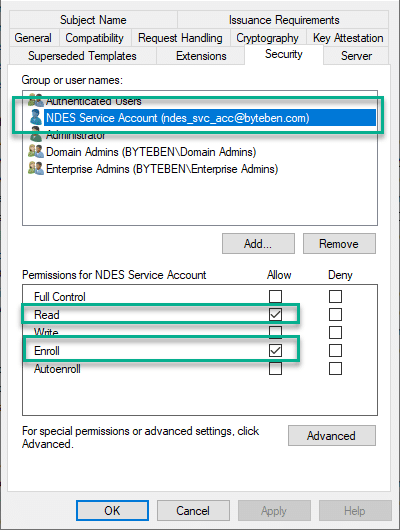Uncheck the Read Allow checkbox

pos(275,314)
